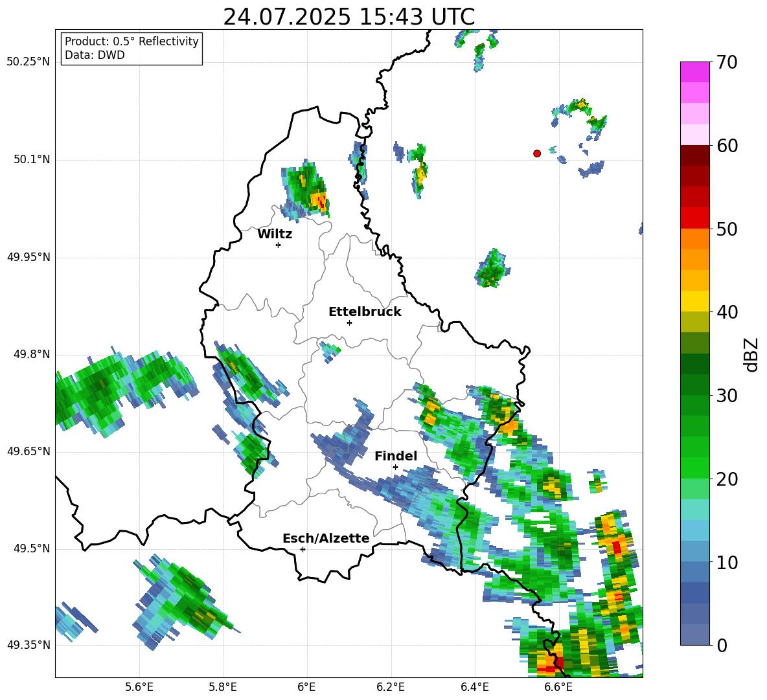Click the cross marker below Wiltz
Viewport: 767px width, 700px height.
279,245
